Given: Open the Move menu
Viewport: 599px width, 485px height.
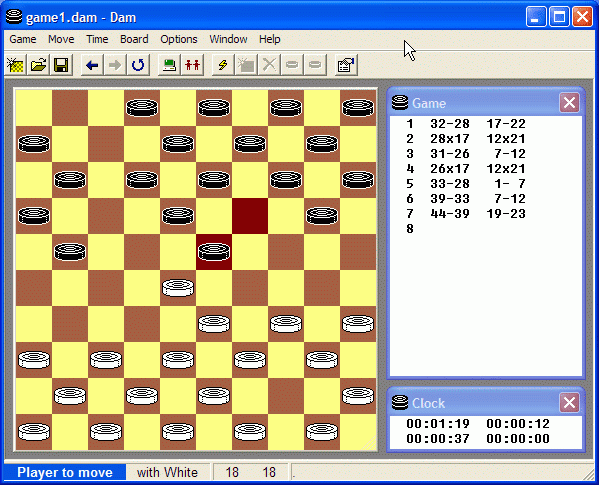Looking at the screenshot, I should pos(61,39).
